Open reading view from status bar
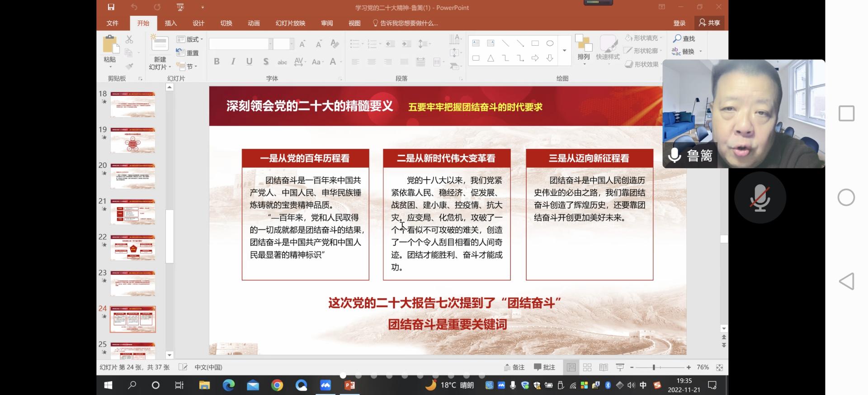Image resolution: width=868 pixels, height=395 pixels. tap(604, 367)
